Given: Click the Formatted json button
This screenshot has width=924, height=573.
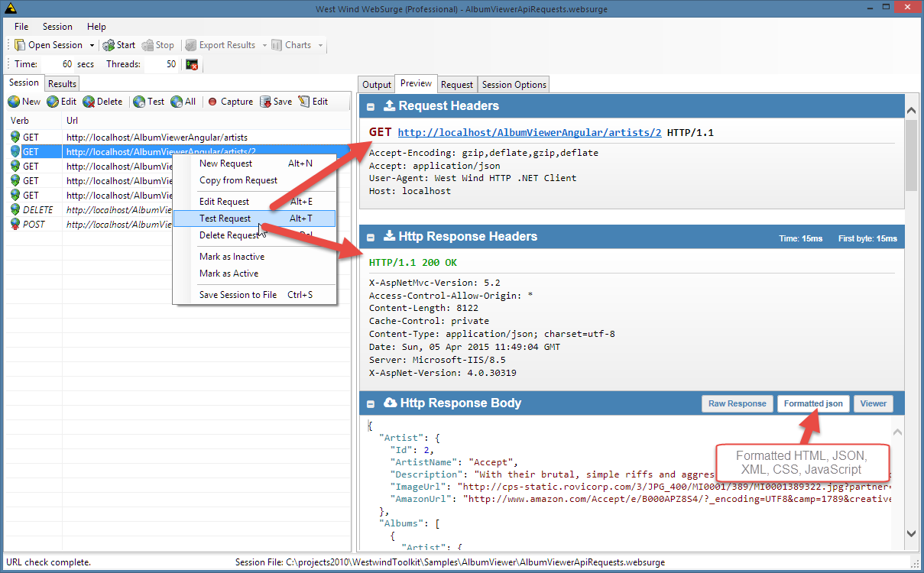Looking at the screenshot, I should point(813,403).
